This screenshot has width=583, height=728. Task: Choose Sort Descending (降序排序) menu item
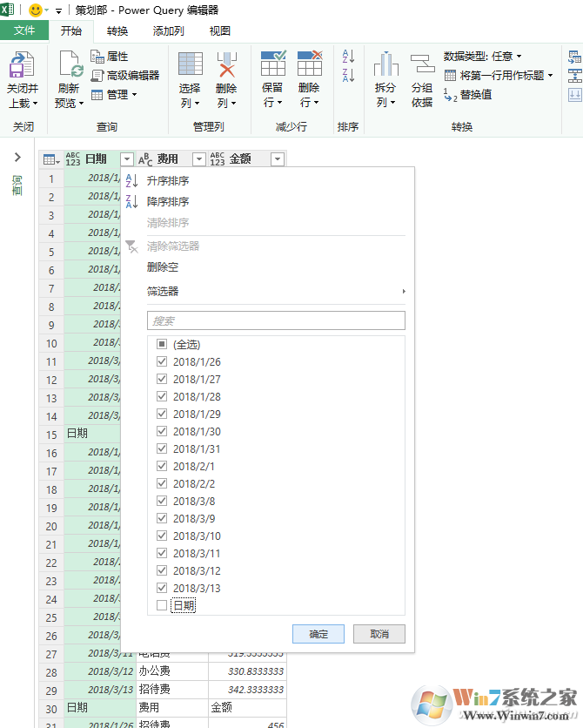tap(168, 201)
